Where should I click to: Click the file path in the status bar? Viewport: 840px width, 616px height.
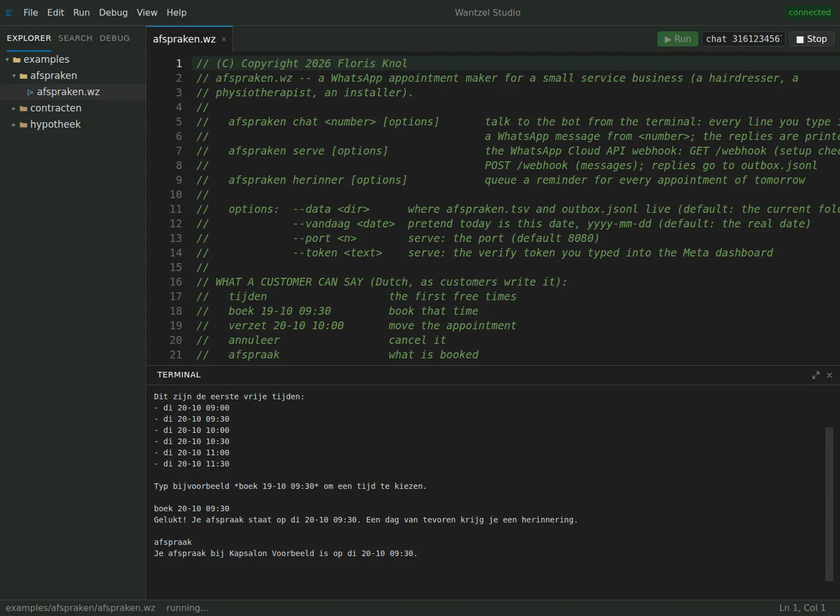click(81, 608)
